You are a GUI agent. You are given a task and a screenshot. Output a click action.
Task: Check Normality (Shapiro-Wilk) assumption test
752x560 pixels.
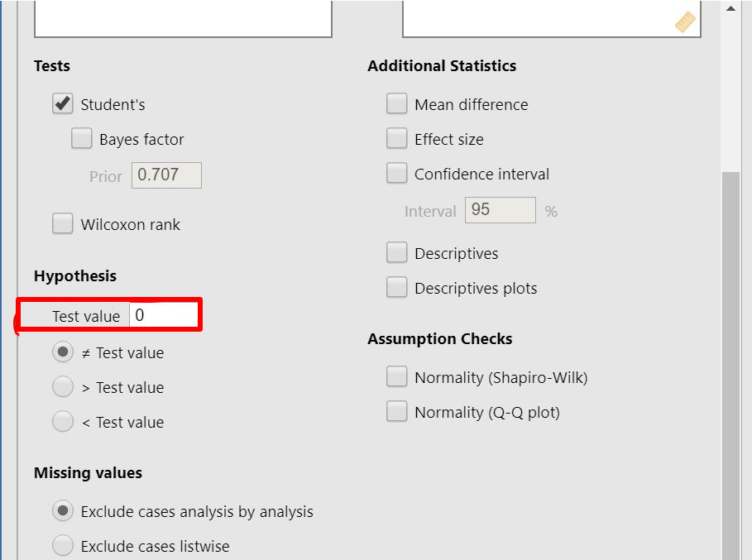click(x=397, y=377)
